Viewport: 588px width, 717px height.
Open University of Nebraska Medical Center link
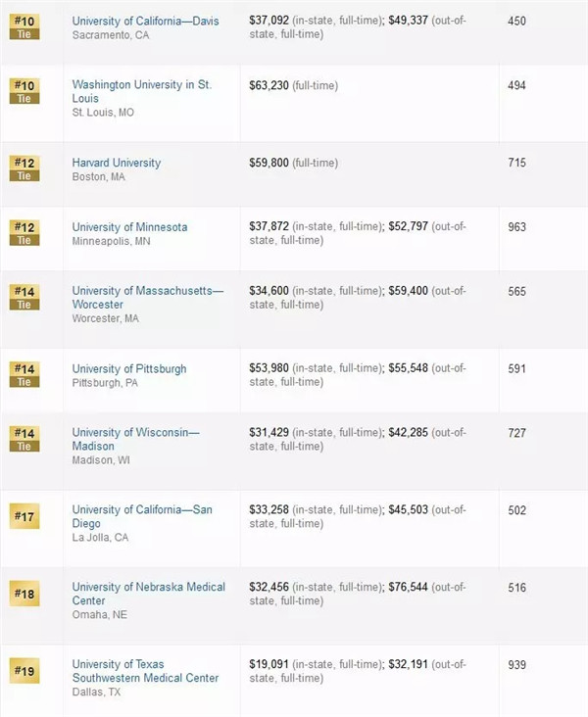pyautogui.click(x=148, y=594)
